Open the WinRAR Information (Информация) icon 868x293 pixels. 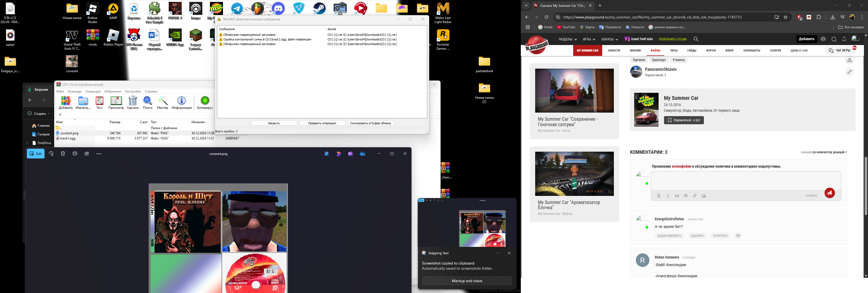coord(182,103)
